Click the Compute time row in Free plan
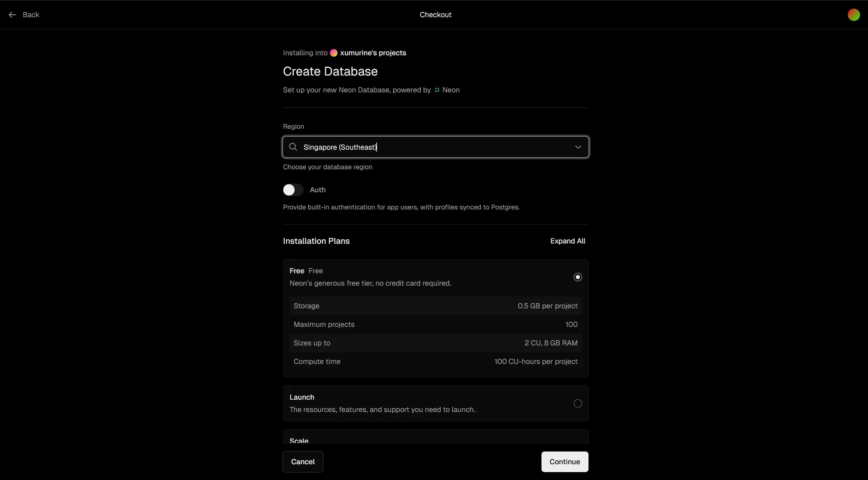The height and width of the screenshot is (480, 868). (x=435, y=362)
